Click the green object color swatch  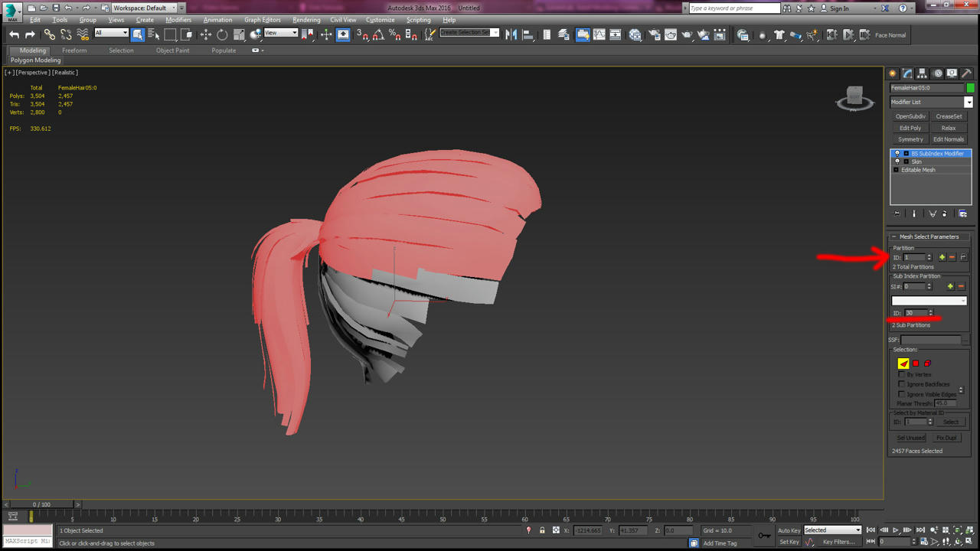[x=970, y=88]
